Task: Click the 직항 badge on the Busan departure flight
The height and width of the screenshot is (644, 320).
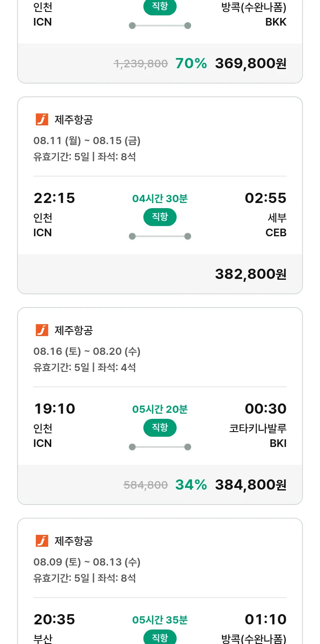Action: coord(160,638)
